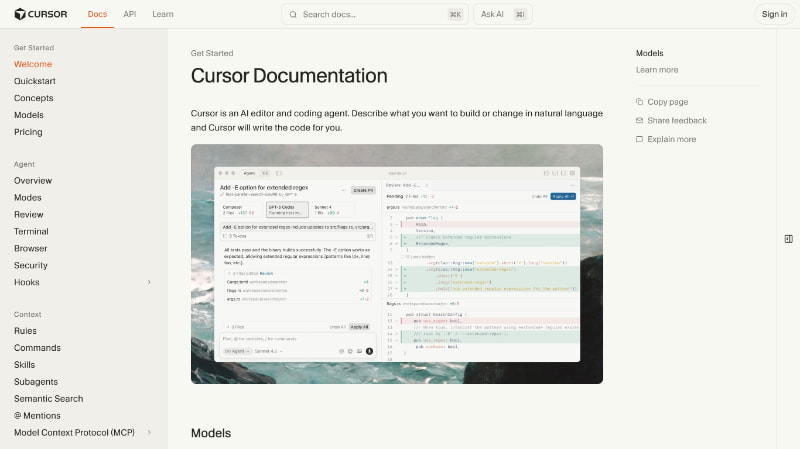Open the Agent Overview page
Viewport: 800px width, 449px height.
pyautogui.click(x=33, y=181)
